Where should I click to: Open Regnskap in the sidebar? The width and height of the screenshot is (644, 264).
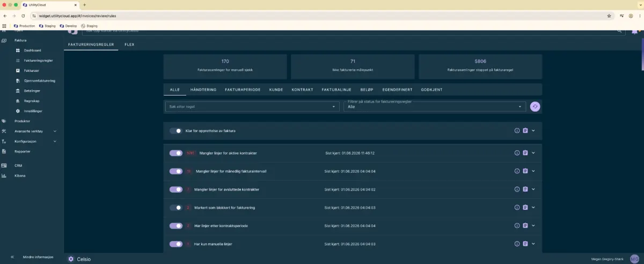click(32, 101)
